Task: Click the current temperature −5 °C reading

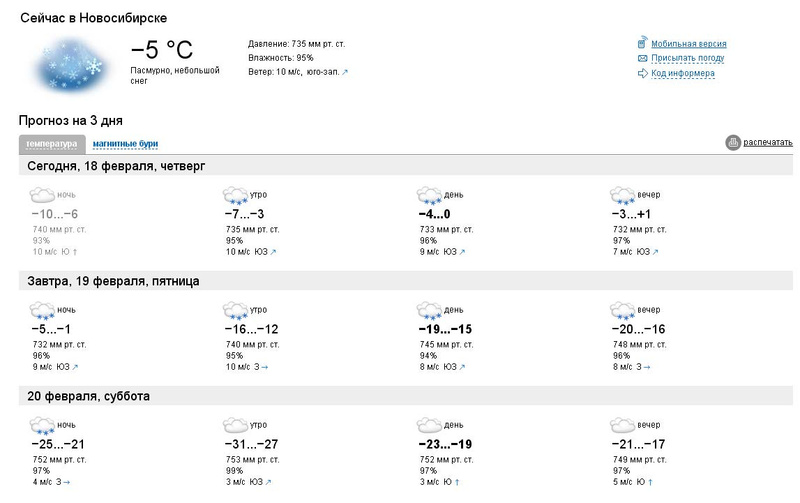Action: click(161, 50)
